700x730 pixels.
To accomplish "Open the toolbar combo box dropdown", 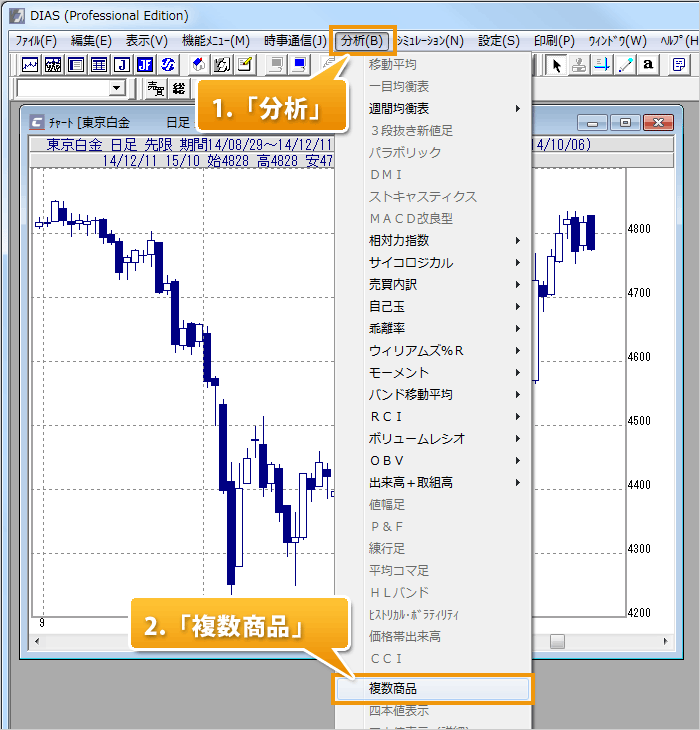I will (x=117, y=88).
